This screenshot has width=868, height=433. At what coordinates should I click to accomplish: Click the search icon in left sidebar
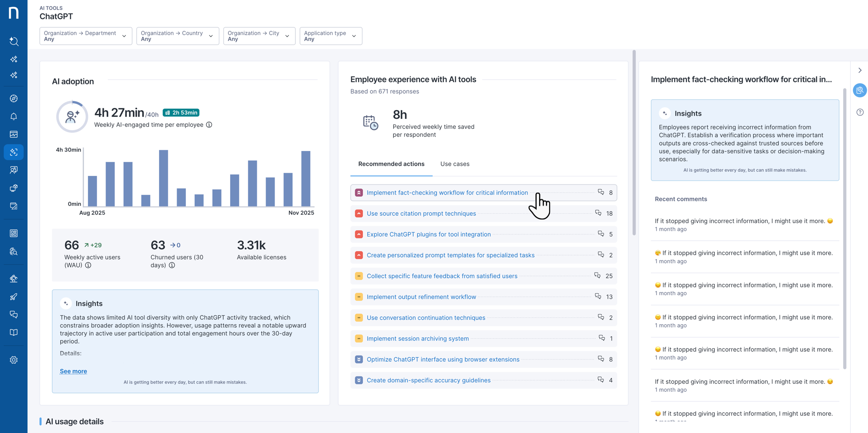[x=14, y=41]
